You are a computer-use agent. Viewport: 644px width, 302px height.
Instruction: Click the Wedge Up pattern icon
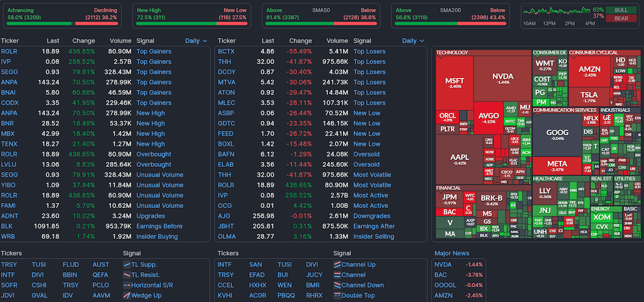click(x=126, y=295)
